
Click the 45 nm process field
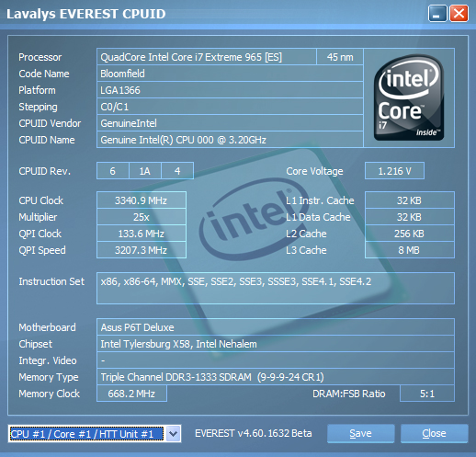coord(340,57)
